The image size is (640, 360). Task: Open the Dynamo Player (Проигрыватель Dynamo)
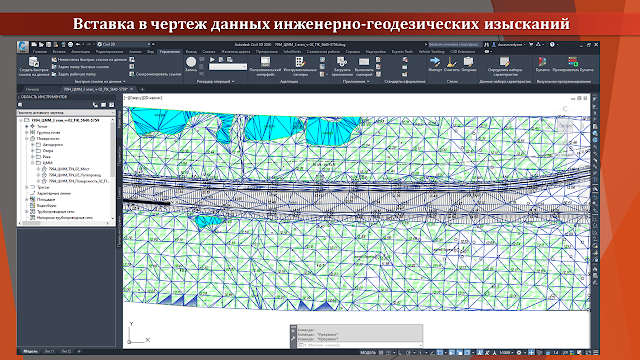click(573, 62)
